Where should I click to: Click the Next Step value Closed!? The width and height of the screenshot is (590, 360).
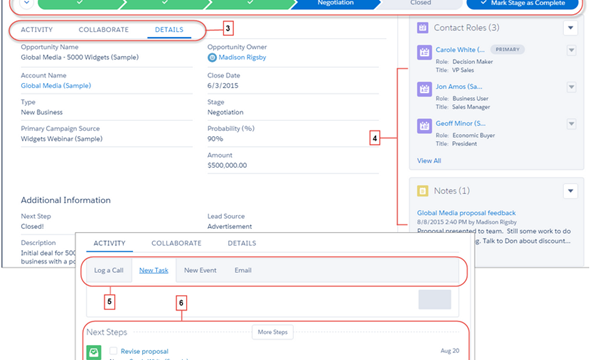click(x=32, y=226)
